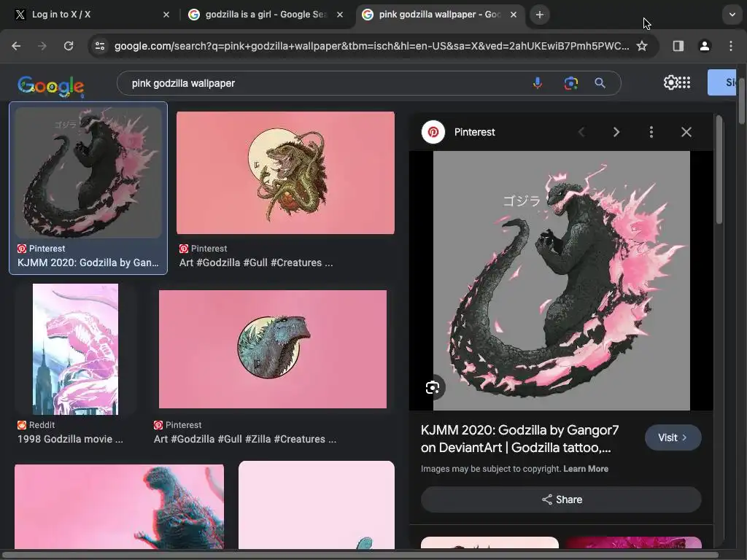This screenshot has height=560, width=747.
Task: Show the previous image in preview
Action: (x=581, y=132)
